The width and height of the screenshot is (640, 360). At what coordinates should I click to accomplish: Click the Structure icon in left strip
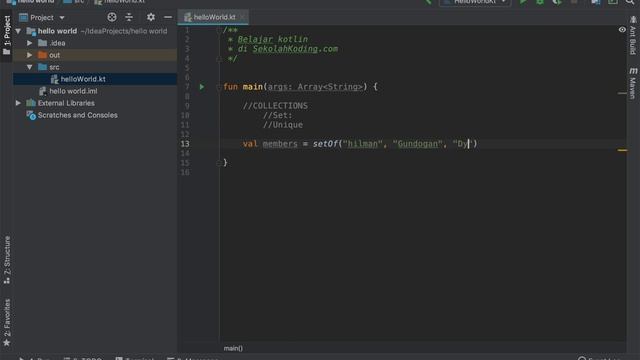point(7,281)
